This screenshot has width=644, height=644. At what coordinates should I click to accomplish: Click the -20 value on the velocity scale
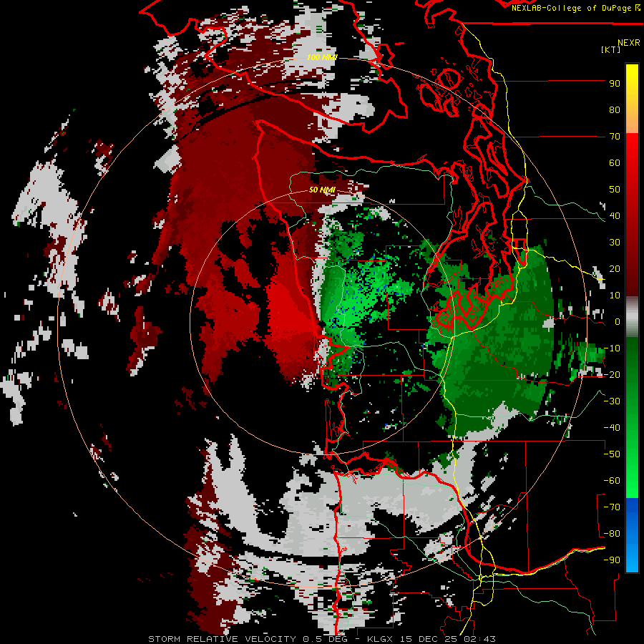click(x=612, y=374)
